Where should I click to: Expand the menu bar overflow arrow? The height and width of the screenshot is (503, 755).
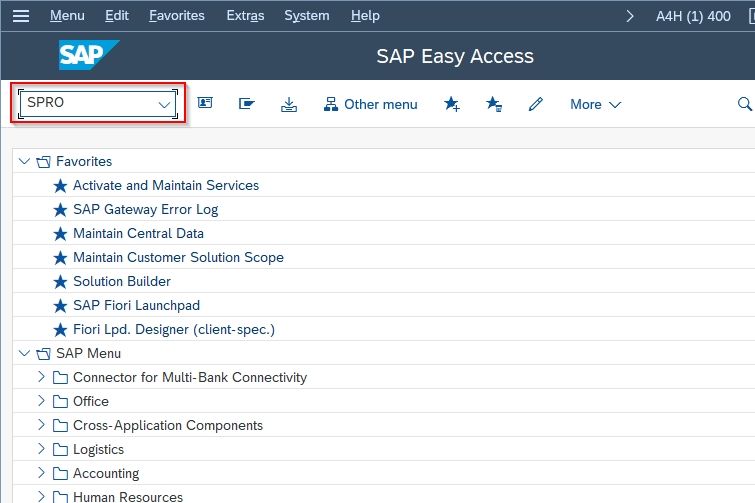pos(629,16)
